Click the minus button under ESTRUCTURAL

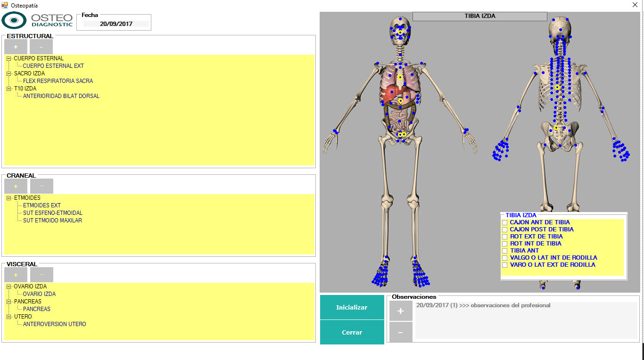[x=41, y=47]
